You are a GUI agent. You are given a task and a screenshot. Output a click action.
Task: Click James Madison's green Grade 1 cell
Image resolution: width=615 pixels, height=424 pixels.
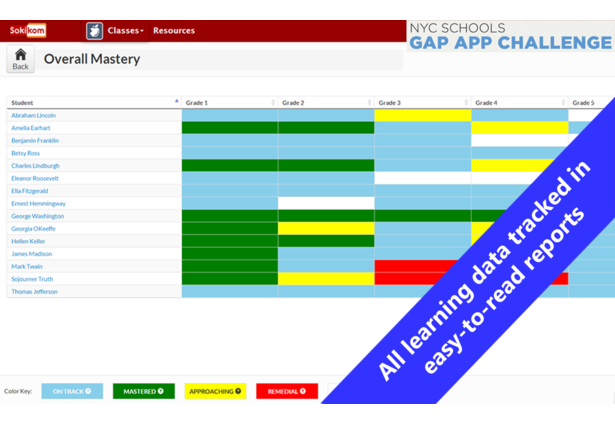pos(230,253)
